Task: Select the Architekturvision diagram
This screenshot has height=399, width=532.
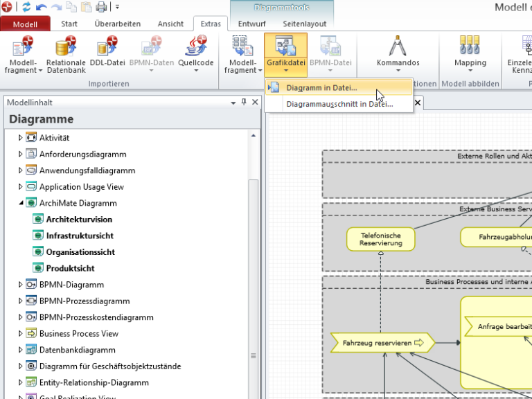Action: point(79,219)
